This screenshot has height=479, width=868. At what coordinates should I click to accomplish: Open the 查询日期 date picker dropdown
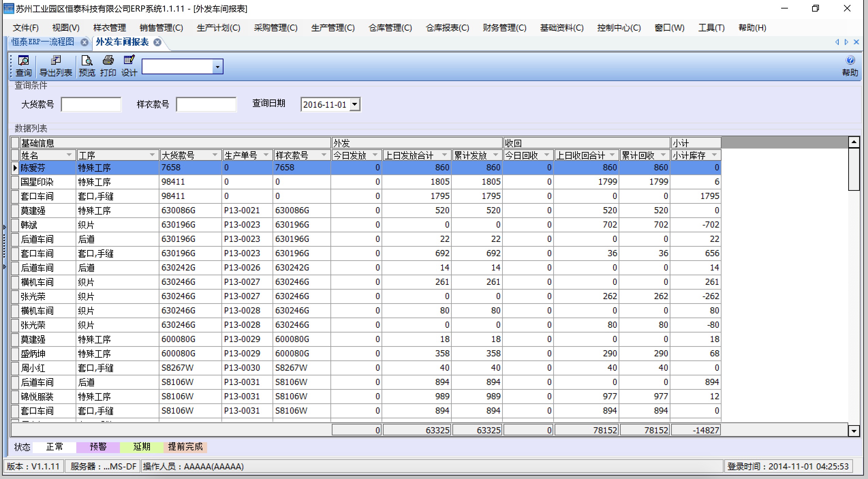tap(355, 104)
